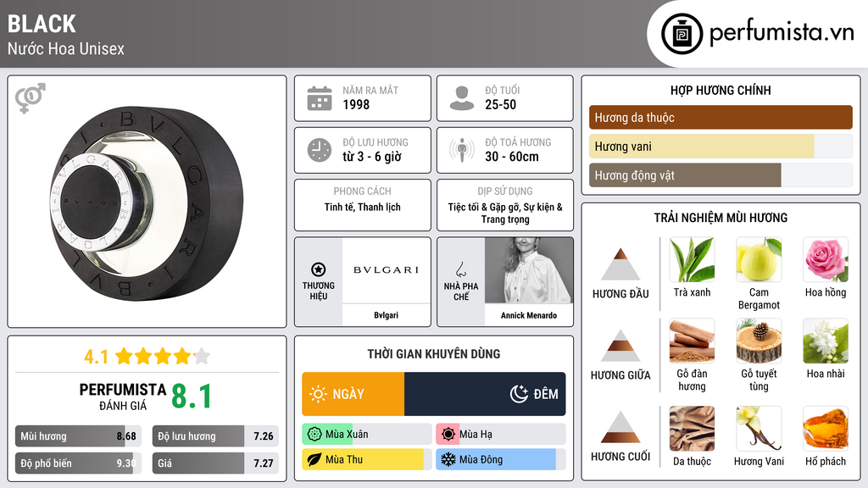Click the BVLGARI brand logo image

[x=386, y=270]
